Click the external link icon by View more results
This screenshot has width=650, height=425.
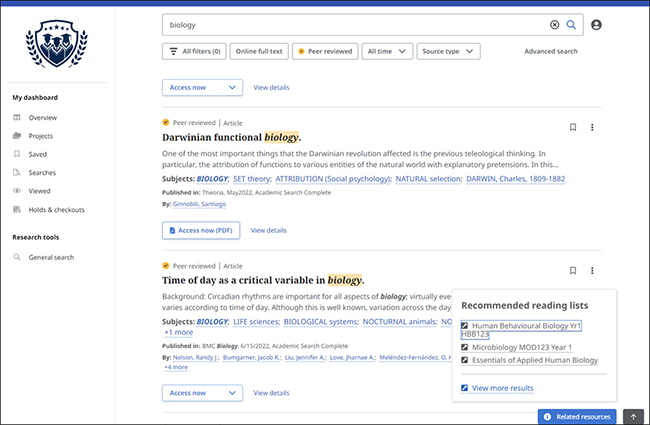465,388
